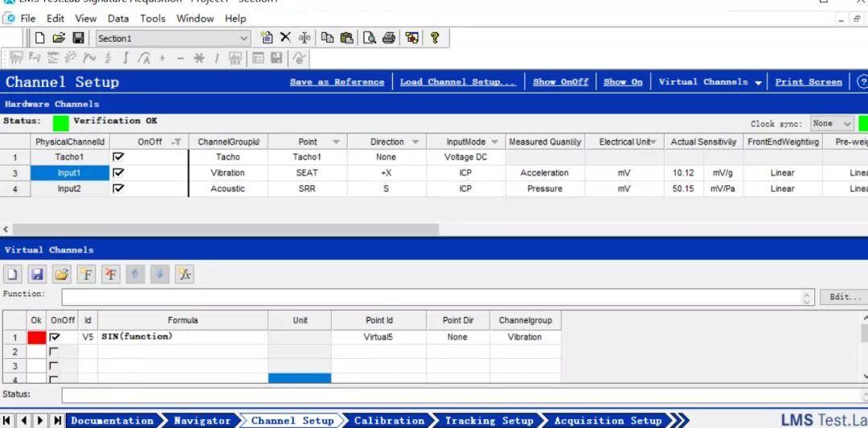
Task: Click the Open project folder icon
Action: click(x=59, y=38)
